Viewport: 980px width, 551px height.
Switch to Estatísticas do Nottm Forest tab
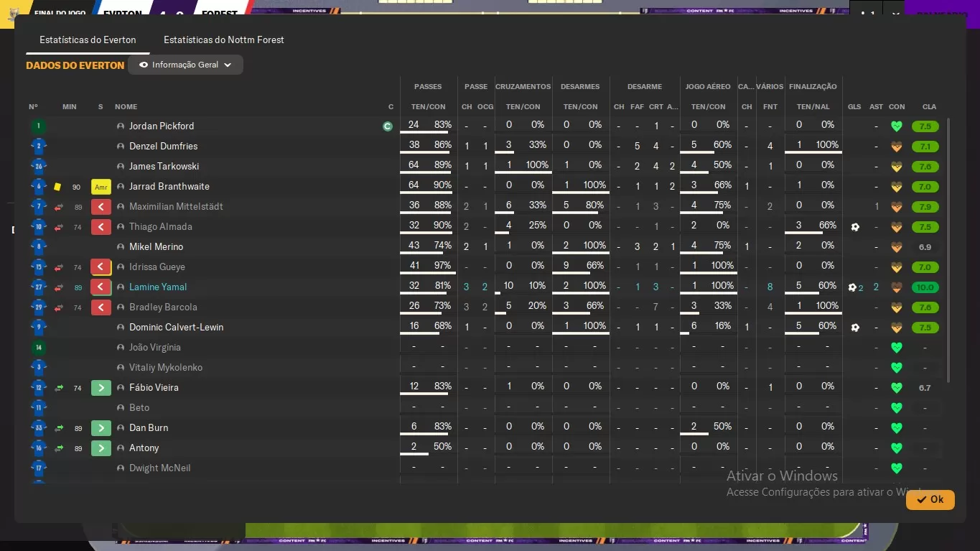[224, 40]
